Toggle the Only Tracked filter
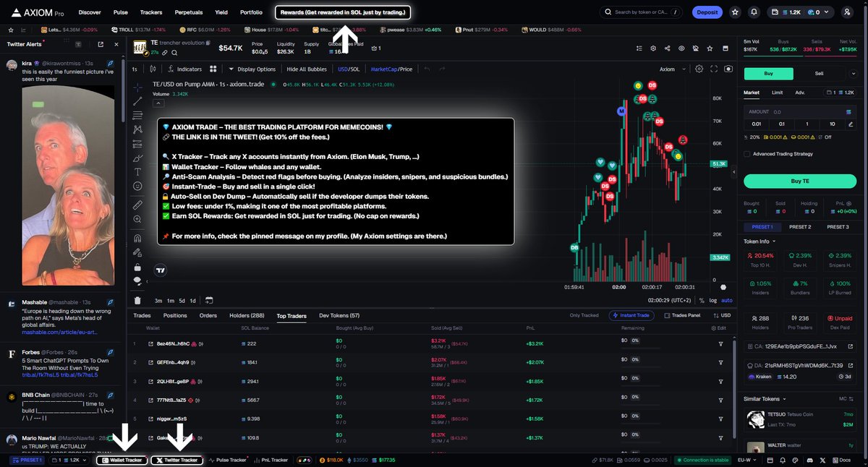 (584, 315)
